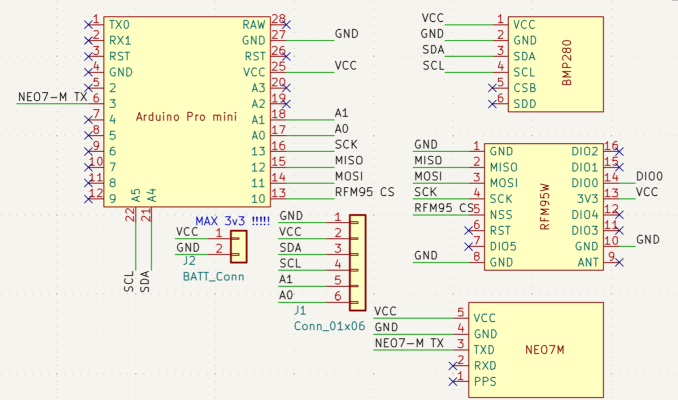Select the RFM95W component name
The width and height of the screenshot is (678, 400).
coord(544,207)
